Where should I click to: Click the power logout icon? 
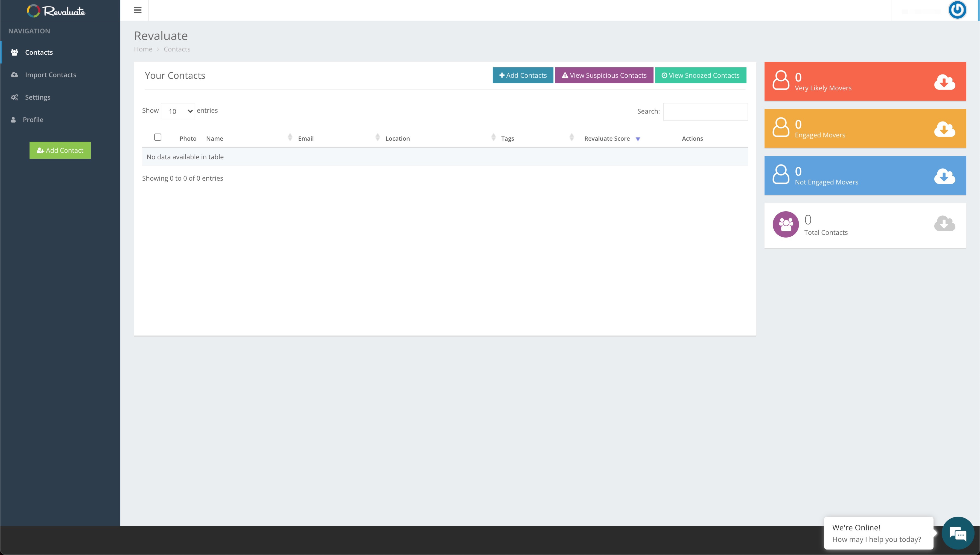coord(957,10)
